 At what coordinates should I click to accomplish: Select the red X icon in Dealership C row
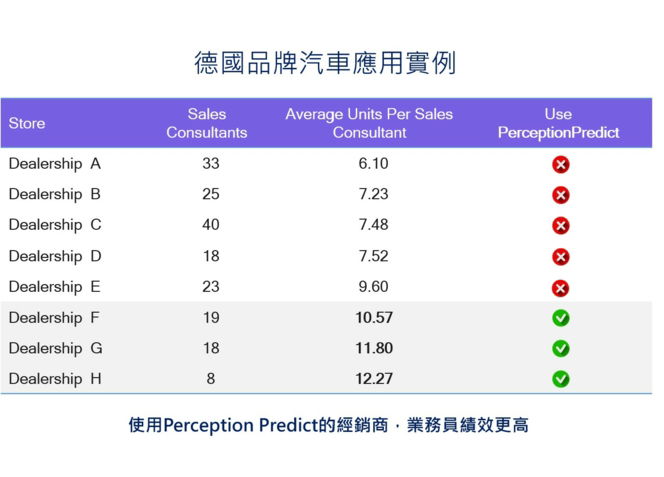[x=560, y=226]
